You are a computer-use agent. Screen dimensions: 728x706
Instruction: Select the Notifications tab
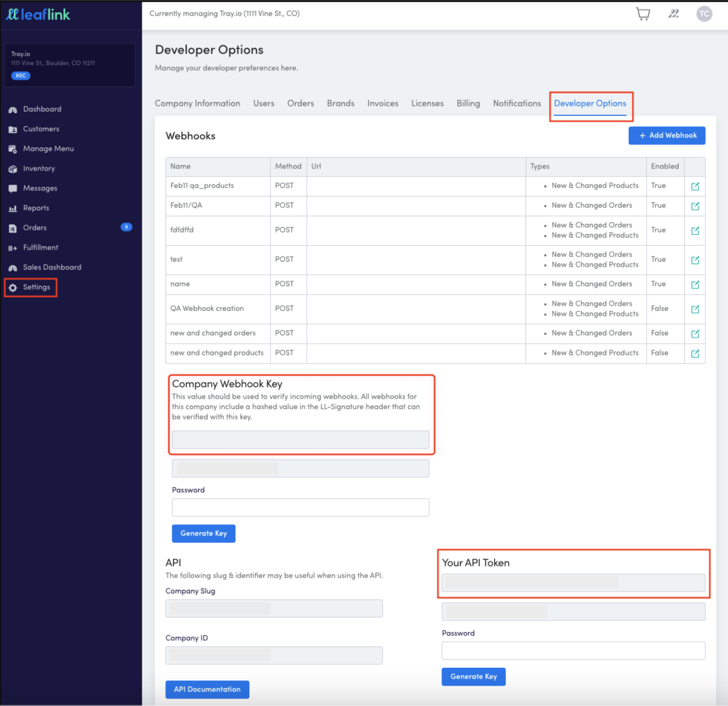[x=517, y=103]
